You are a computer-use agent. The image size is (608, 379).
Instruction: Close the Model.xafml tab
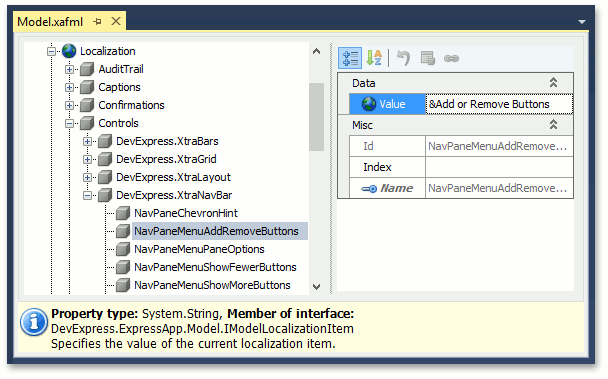click(x=116, y=21)
